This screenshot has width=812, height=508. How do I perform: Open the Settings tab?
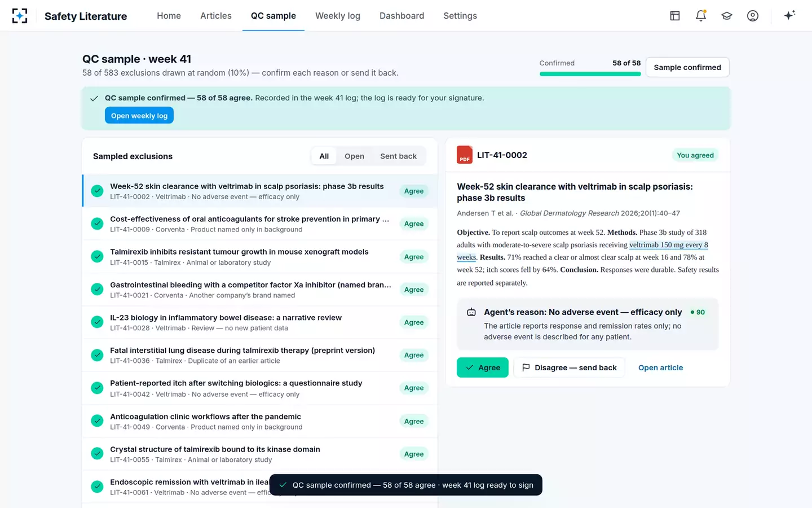click(x=460, y=16)
